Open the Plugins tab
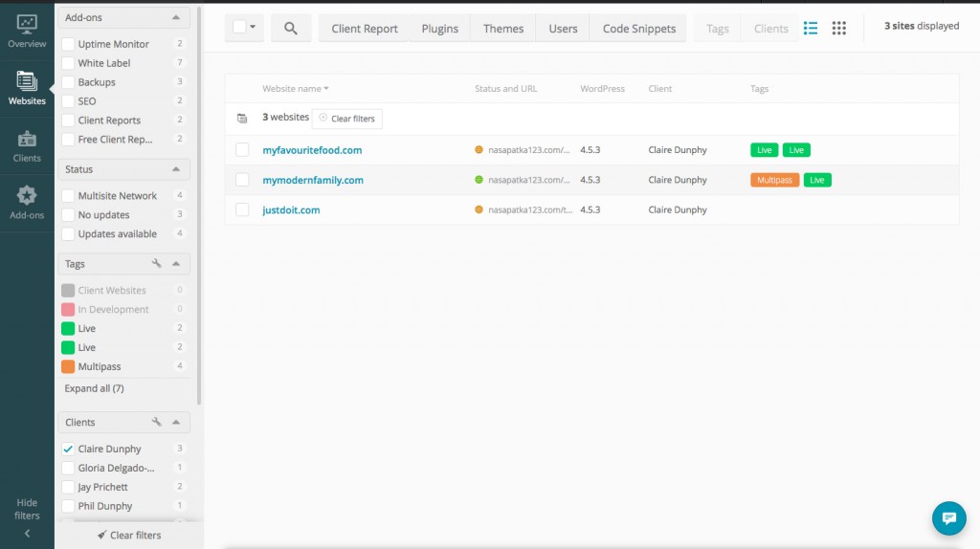Viewport: 980px width, 549px height. tap(440, 29)
